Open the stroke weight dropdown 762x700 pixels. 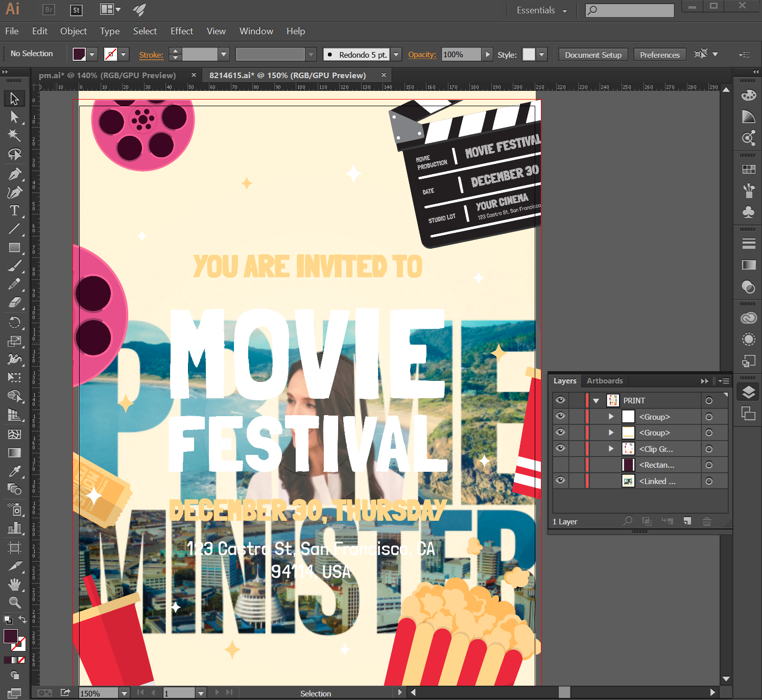click(x=224, y=54)
